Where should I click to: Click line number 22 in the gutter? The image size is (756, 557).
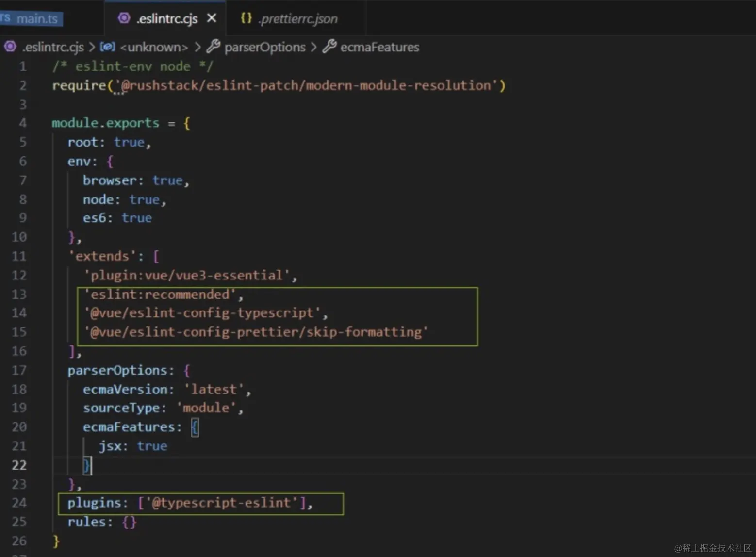pyautogui.click(x=19, y=465)
